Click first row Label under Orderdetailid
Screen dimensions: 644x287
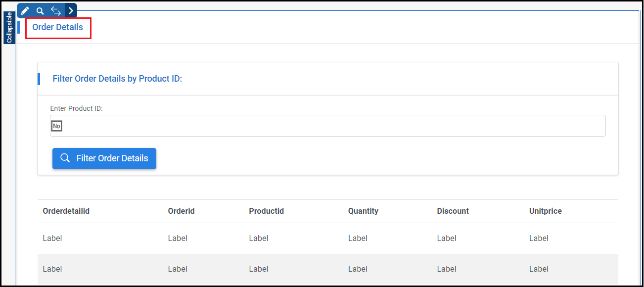pyautogui.click(x=52, y=238)
